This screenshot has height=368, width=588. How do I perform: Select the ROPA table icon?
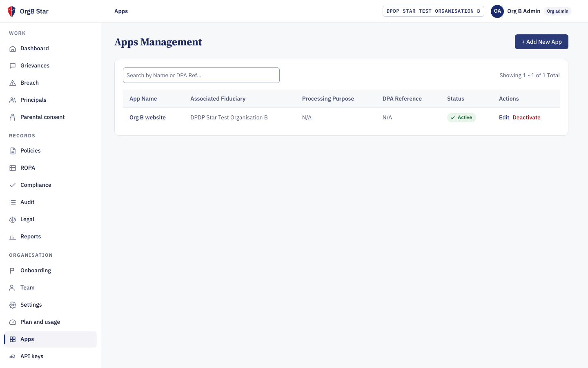click(x=13, y=168)
